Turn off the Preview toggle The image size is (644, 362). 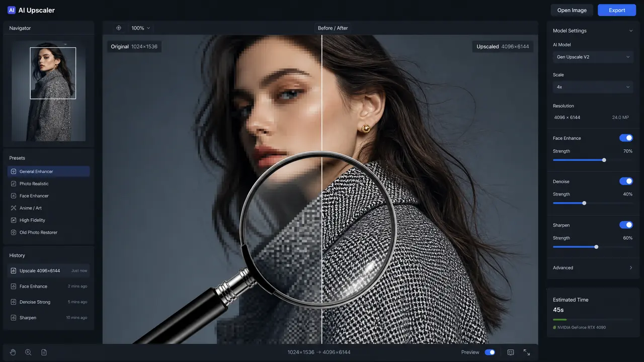click(490, 352)
